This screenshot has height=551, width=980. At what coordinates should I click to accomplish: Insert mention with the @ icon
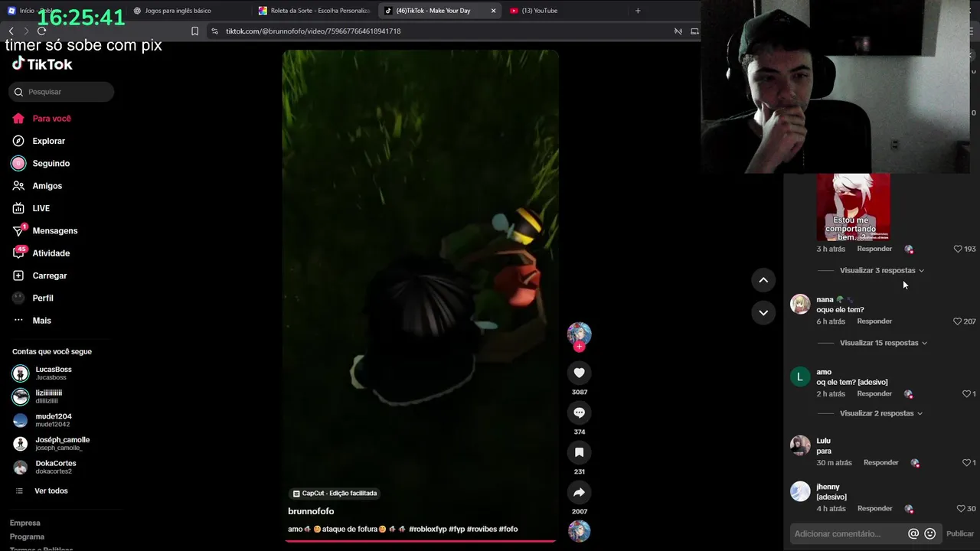913,533
